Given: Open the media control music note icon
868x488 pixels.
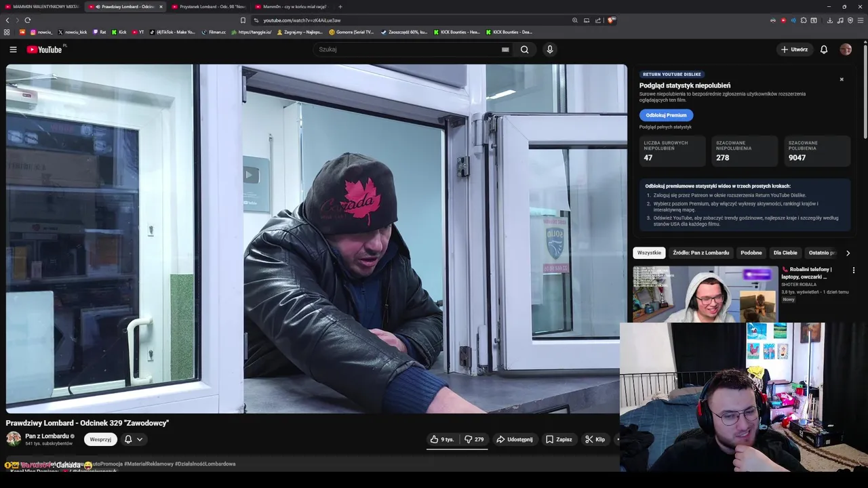Looking at the screenshot, I should coord(840,20).
